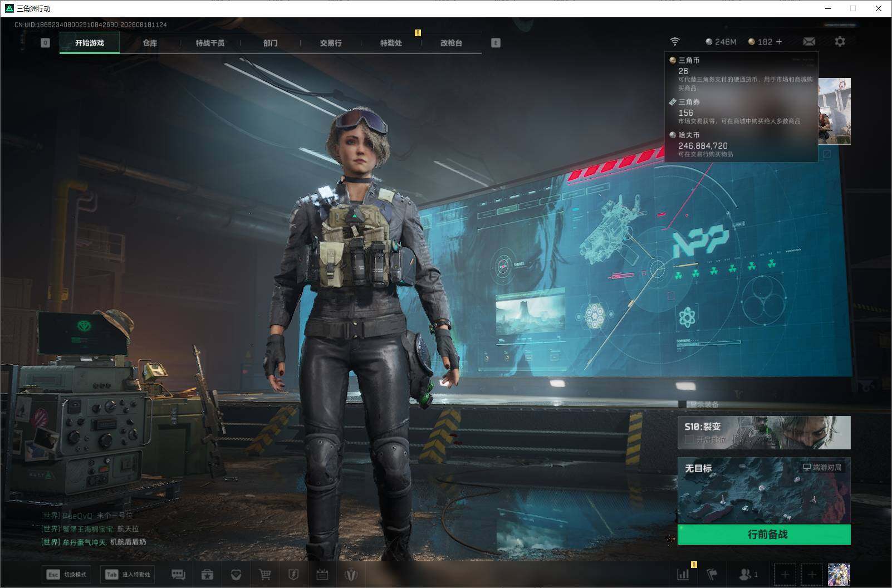The height and width of the screenshot is (588, 892).
Task: Open the player avatar profile picture
Action: click(839, 575)
